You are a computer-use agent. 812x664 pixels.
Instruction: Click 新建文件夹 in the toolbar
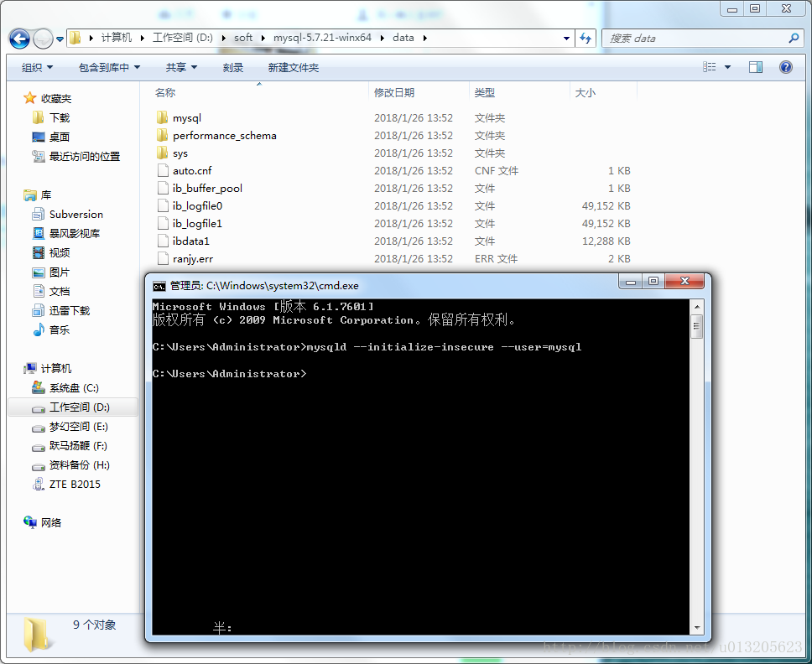click(293, 67)
